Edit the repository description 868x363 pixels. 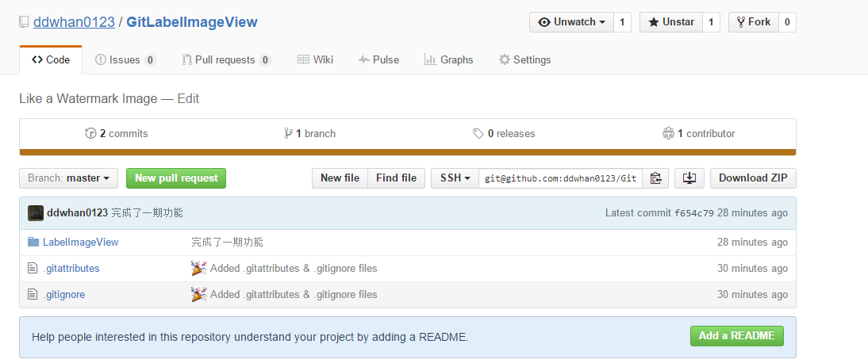point(188,99)
